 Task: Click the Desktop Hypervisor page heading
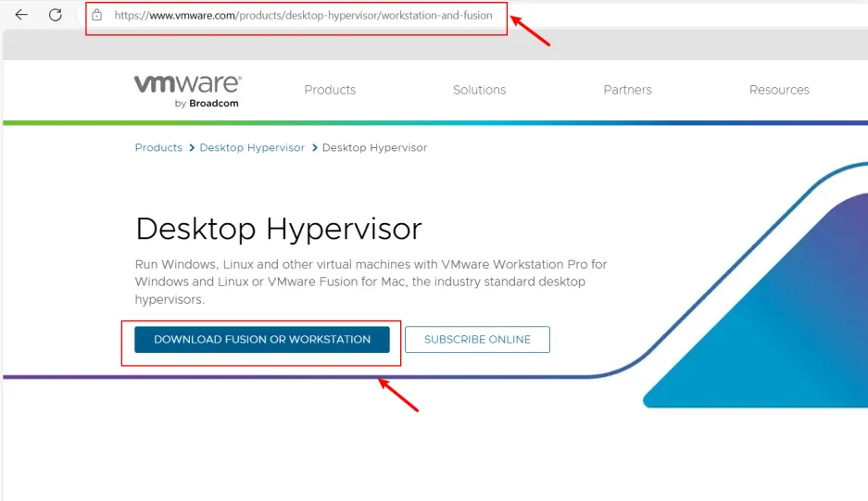coord(279,229)
